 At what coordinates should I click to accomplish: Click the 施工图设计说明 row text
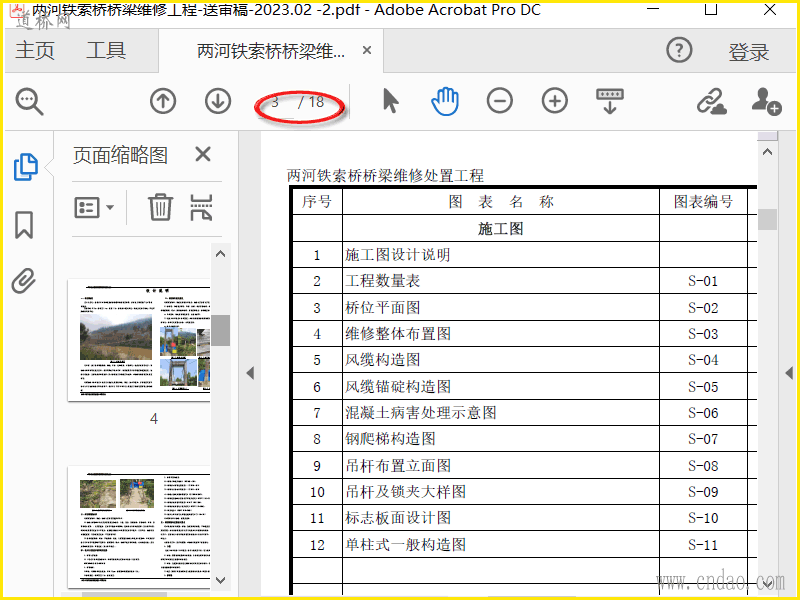[x=397, y=255]
